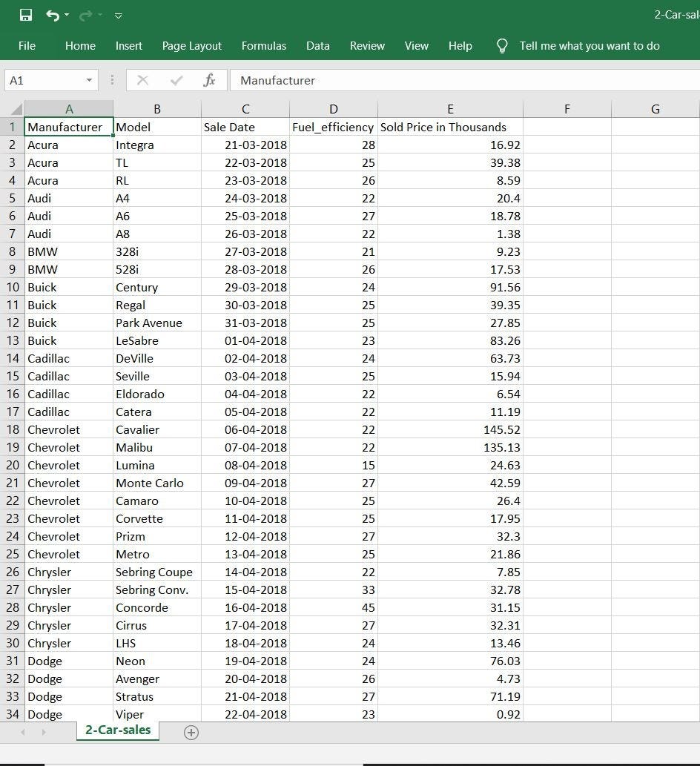Click the previous sheet scroll arrow

22,733
